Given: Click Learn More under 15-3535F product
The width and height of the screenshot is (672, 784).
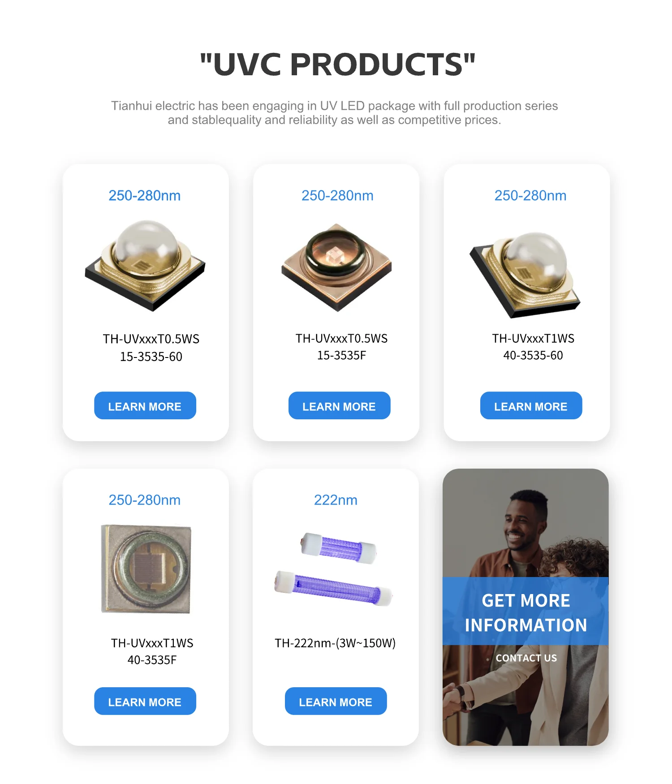Looking at the screenshot, I should [339, 406].
